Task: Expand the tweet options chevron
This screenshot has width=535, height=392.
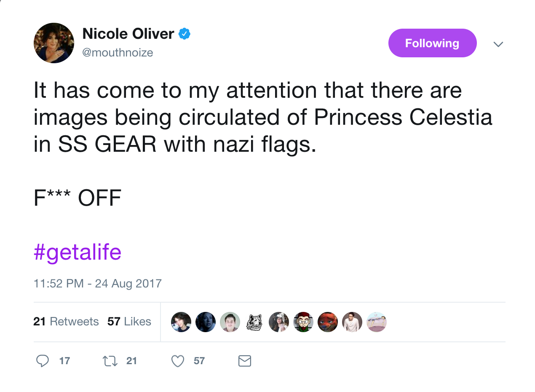Action: (498, 44)
